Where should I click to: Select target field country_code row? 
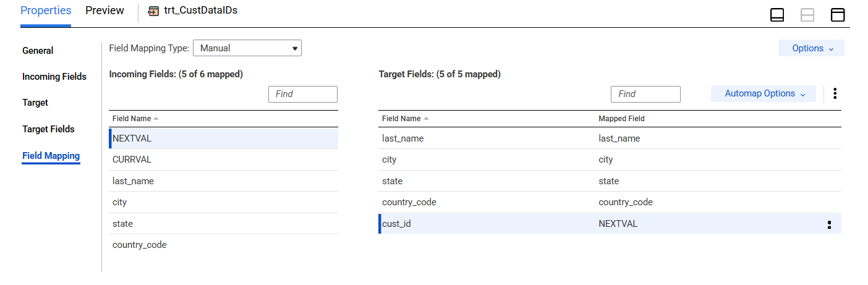pos(610,202)
